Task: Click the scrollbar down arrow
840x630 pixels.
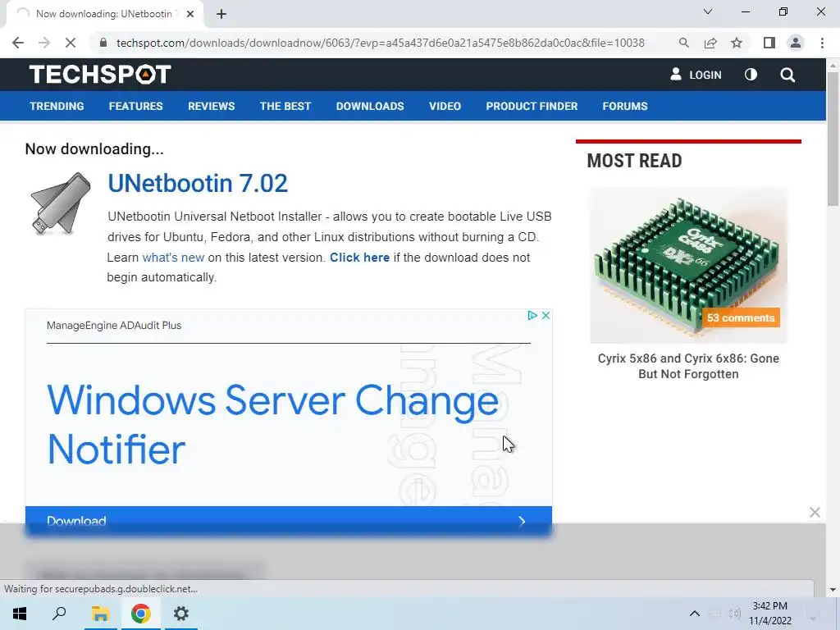Action: point(833,590)
